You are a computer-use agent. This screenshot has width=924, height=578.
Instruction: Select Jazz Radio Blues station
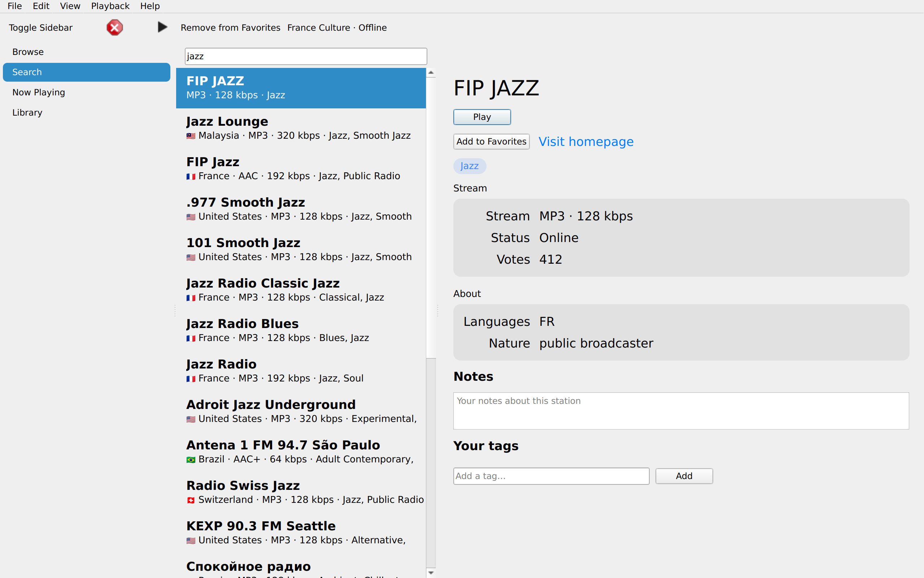(x=301, y=331)
